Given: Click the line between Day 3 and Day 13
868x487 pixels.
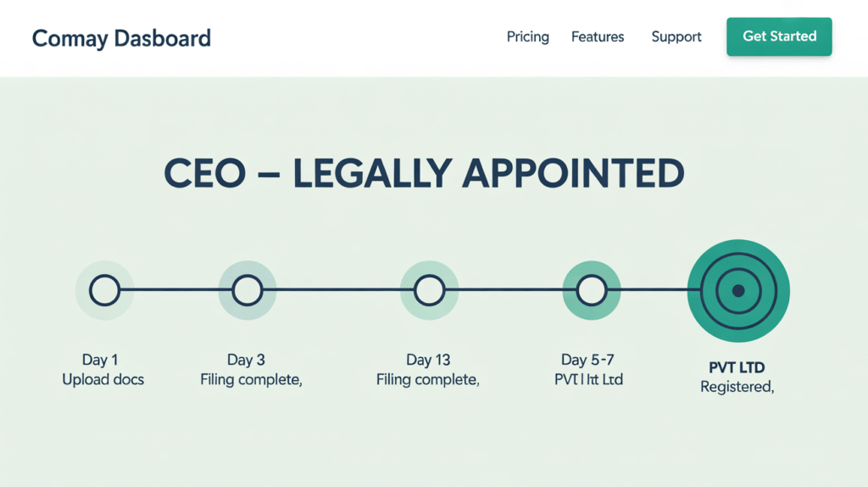Looking at the screenshot, I should click(338, 290).
